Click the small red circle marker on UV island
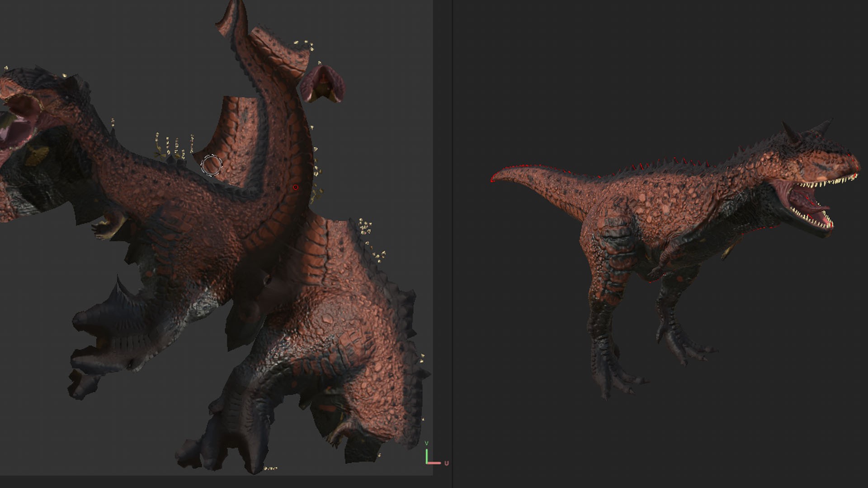 pyautogui.click(x=296, y=187)
